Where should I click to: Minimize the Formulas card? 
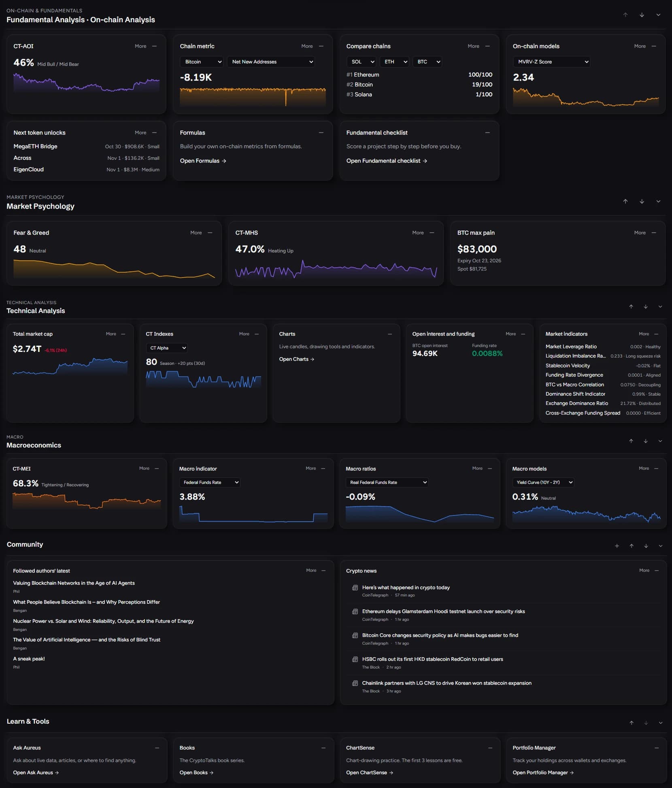coord(321,133)
